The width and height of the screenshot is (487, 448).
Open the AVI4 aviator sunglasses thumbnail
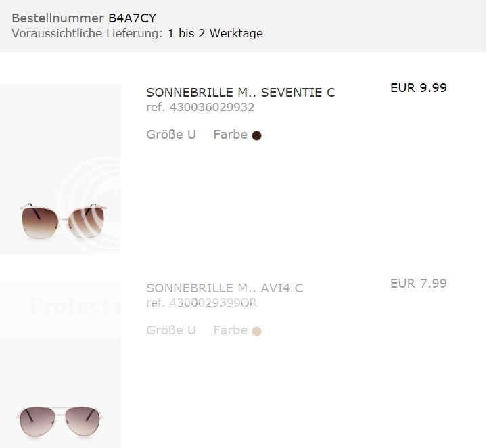[60, 418]
